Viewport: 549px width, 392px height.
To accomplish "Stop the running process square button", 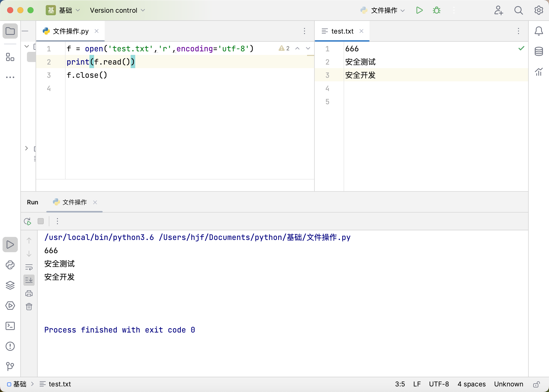I will 41,221.
